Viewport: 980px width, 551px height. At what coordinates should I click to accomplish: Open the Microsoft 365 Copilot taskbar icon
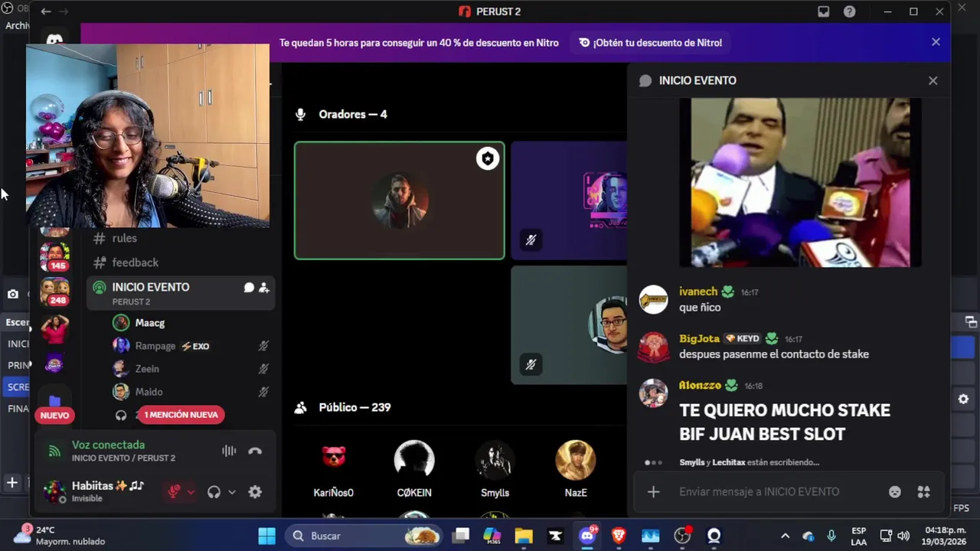(x=492, y=536)
